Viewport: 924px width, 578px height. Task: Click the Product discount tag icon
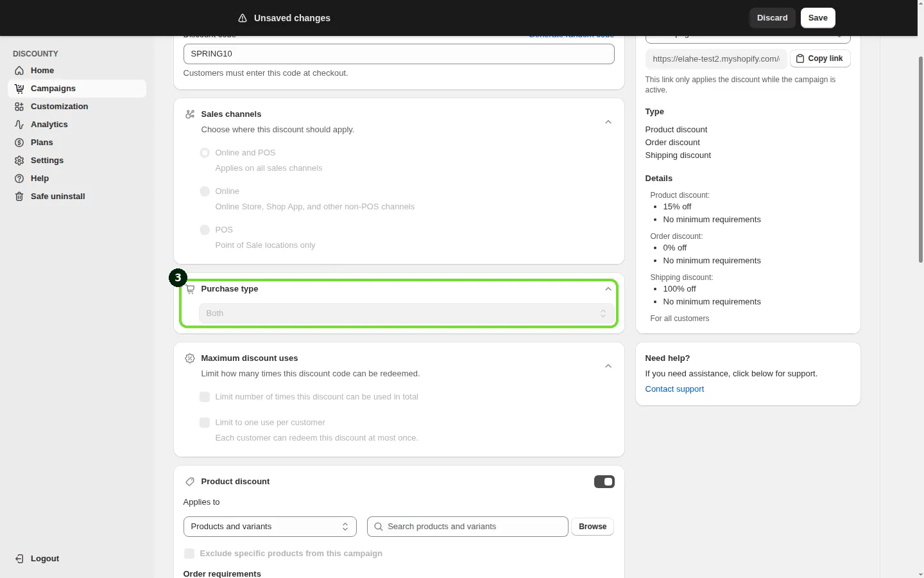pyautogui.click(x=190, y=482)
